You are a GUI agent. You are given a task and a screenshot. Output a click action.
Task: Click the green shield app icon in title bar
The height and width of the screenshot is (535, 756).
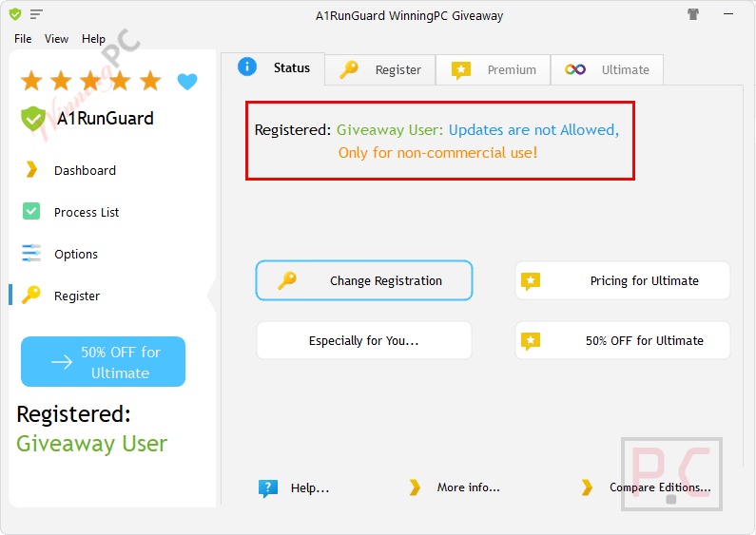pyautogui.click(x=15, y=14)
